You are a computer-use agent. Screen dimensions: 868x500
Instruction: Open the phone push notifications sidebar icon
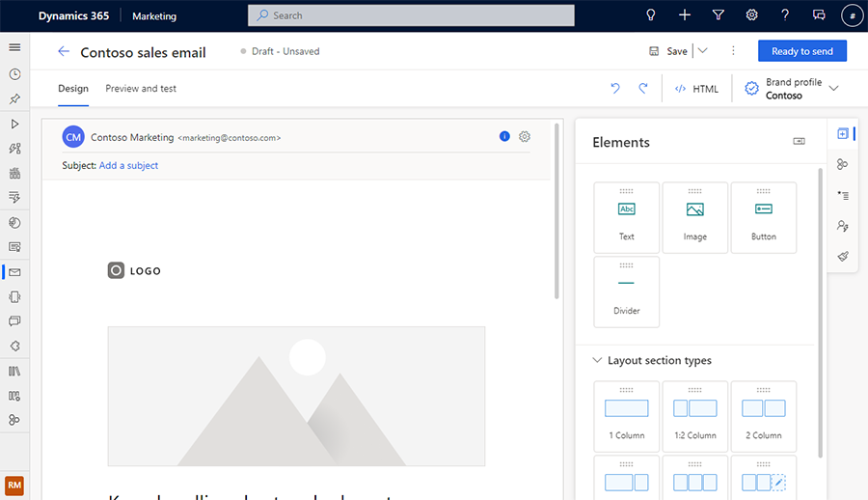[14, 296]
